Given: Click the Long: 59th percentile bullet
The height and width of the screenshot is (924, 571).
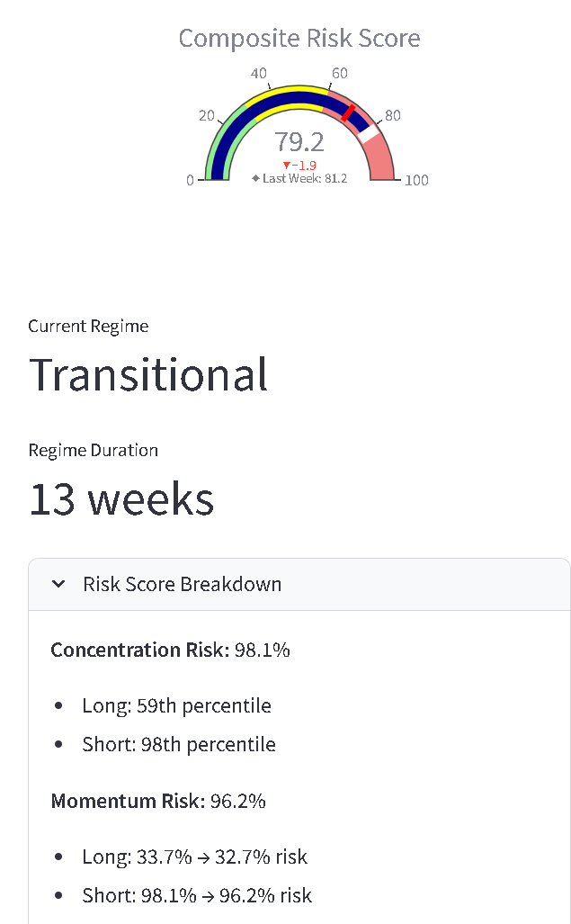Looking at the screenshot, I should tap(176, 706).
